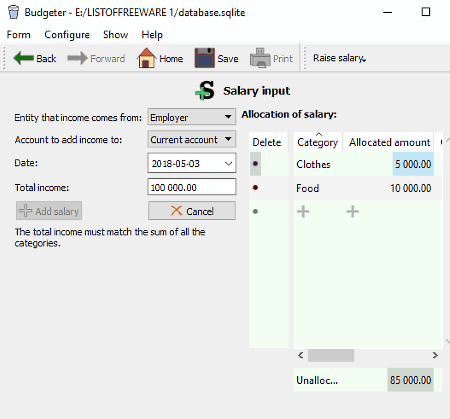Maximize the Budgeter window

426,12
